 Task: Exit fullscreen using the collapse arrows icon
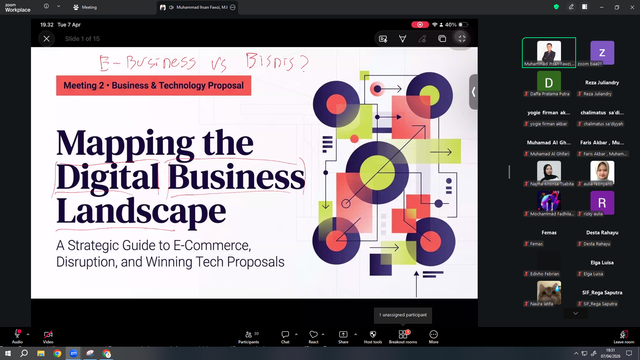coord(462,39)
